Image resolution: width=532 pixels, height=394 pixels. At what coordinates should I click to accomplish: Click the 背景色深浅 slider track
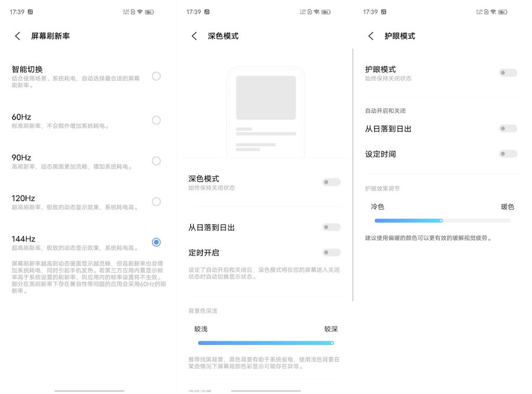(265, 343)
